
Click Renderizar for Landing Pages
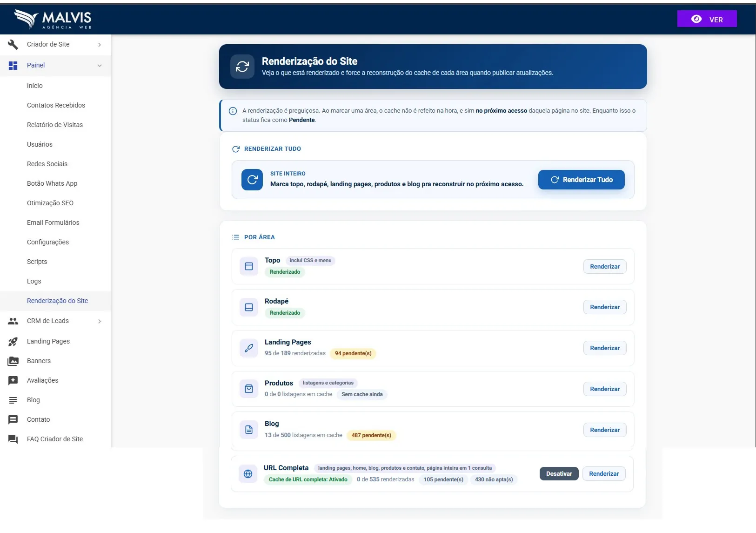[605, 348]
